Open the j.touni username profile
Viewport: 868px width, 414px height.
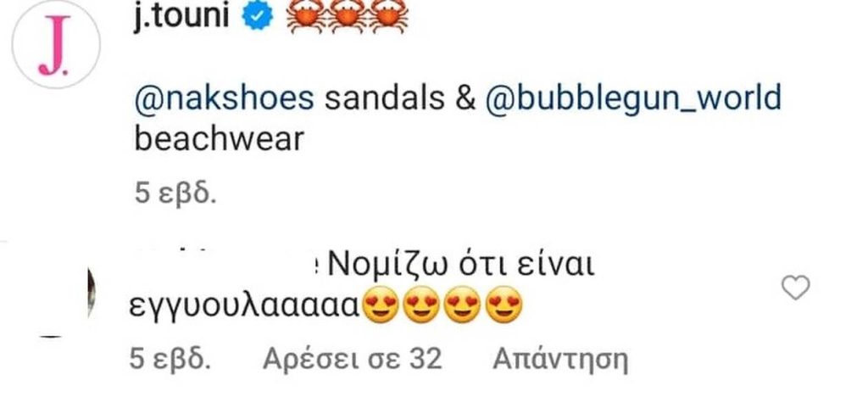[x=181, y=15]
